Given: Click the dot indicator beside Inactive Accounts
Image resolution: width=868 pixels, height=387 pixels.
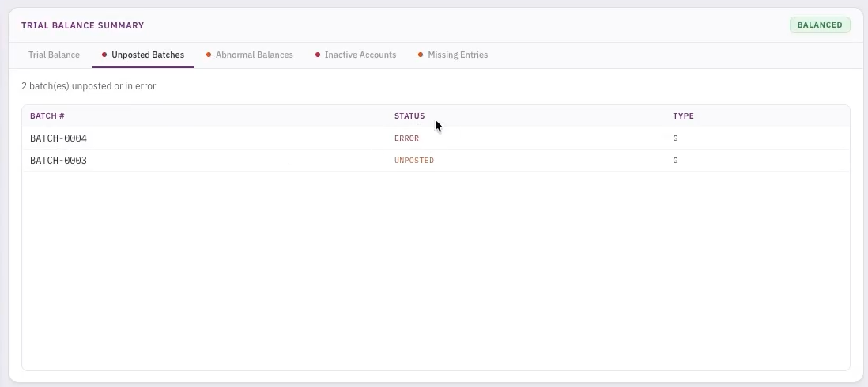Looking at the screenshot, I should click(318, 55).
